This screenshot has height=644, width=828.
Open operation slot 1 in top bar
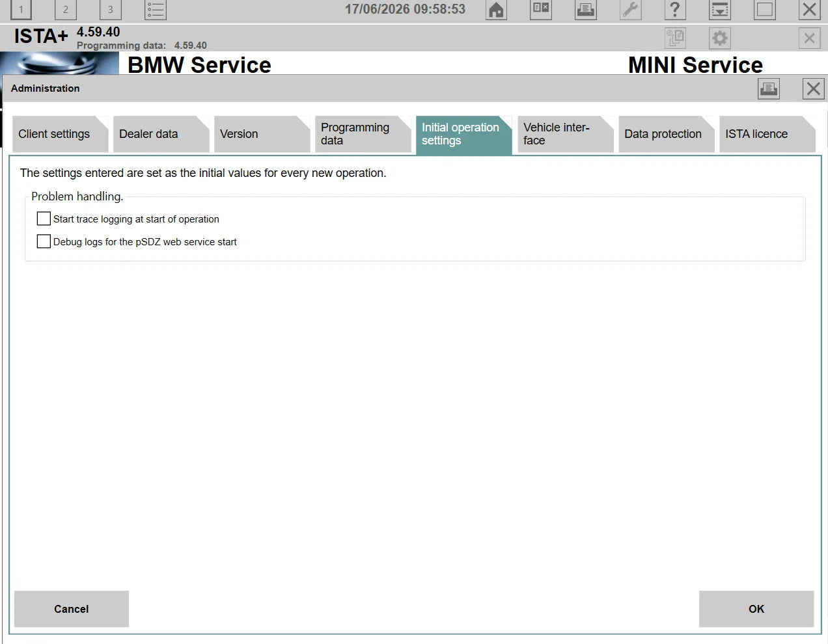[x=21, y=9]
